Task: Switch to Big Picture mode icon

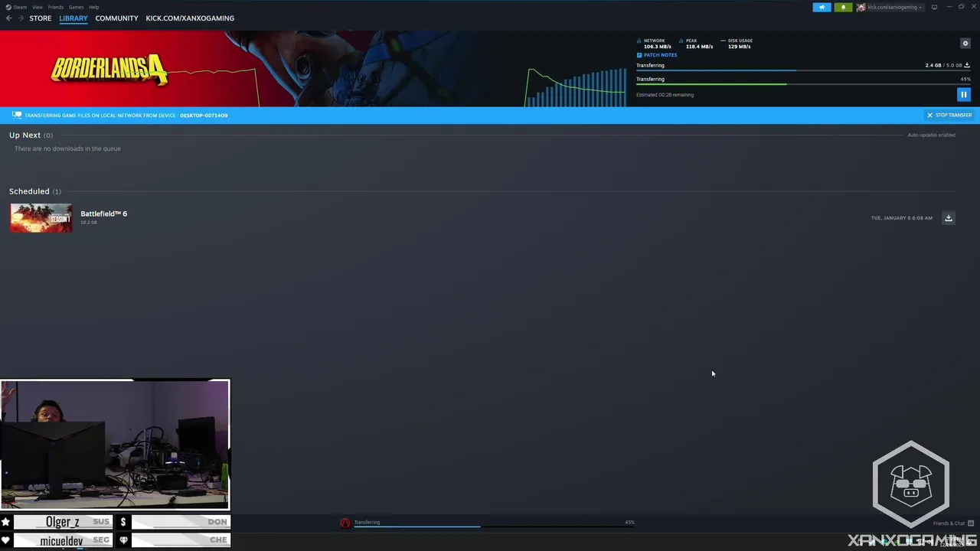Action: [934, 7]
